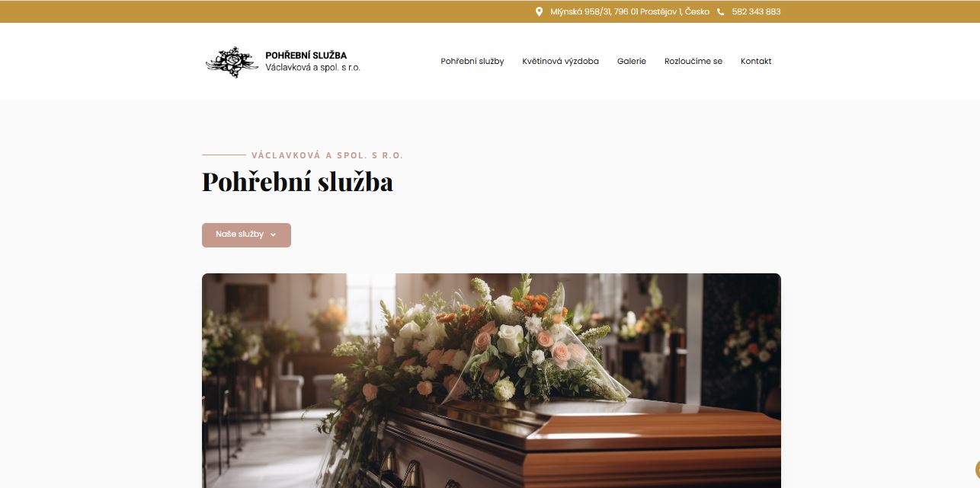Click the phone handset icon in top bar

(x=720, y=11)
